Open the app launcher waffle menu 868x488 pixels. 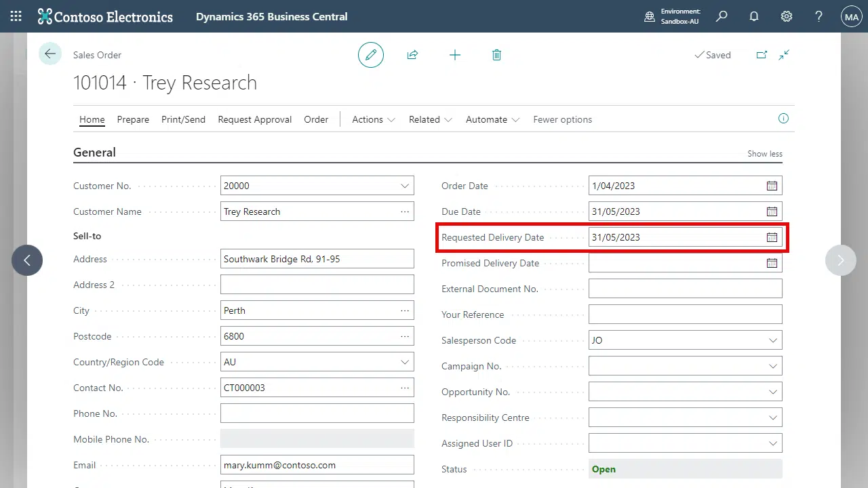pyautogui.click(x=16, y=16)
